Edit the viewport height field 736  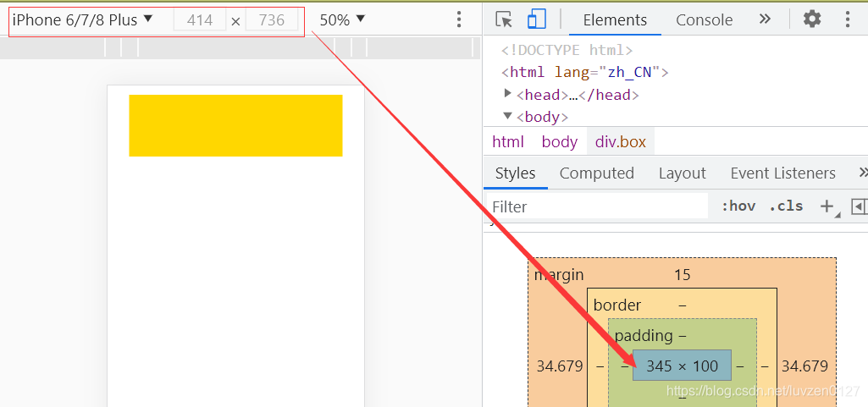coord(272,20)
